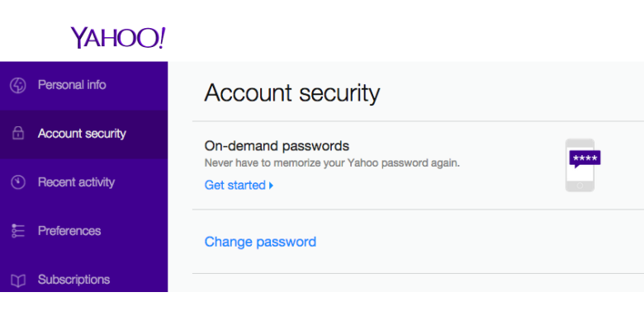Click the Recent activity clock icon
644x330 pixels.
coord(18,182)
